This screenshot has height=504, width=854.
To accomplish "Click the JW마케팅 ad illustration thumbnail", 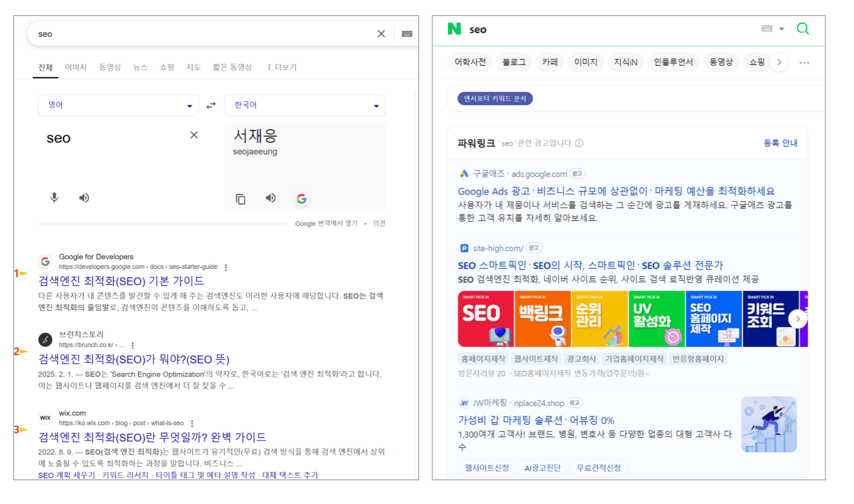I will click(x=769, y=424).
